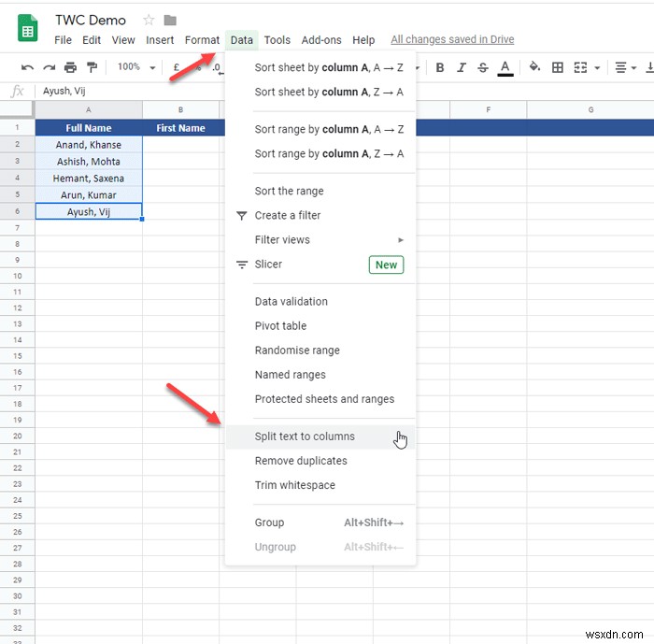Image resolution: width=654 pixels, height=644 pixels.
Task: Open Protected sheets and ranges
Action: click(320, 399)
